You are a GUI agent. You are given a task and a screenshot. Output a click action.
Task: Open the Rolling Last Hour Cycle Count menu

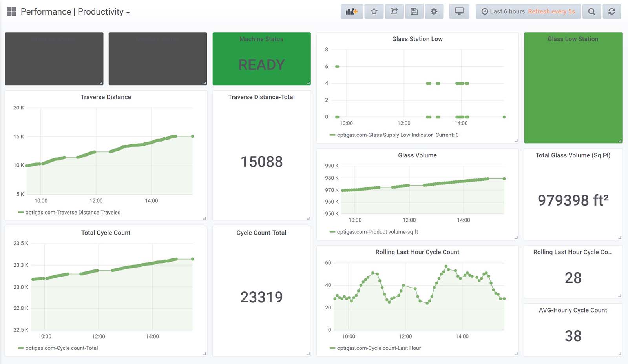(x=417, y=252)
